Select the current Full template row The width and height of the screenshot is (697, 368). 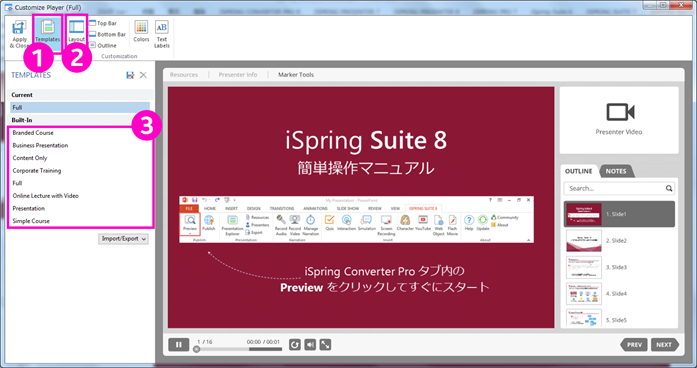[80, 107]
